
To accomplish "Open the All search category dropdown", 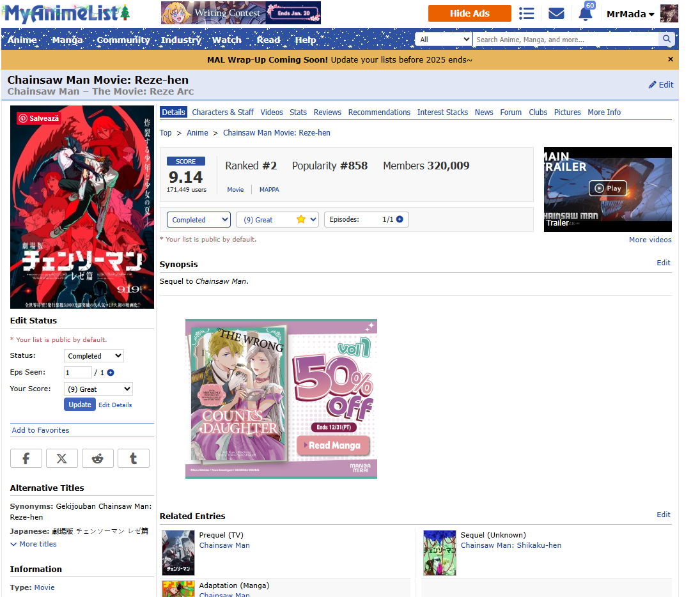I will tap(443, 39).
